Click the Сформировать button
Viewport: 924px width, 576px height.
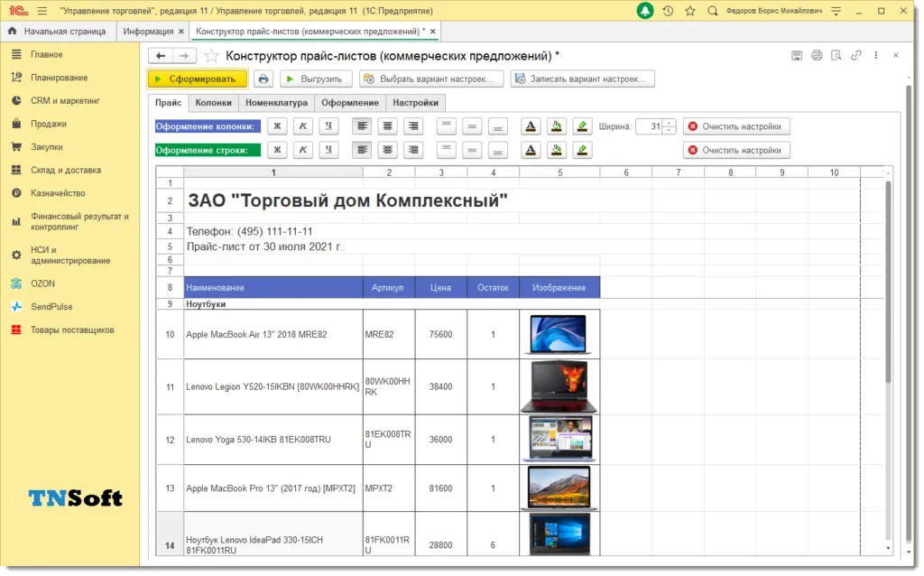click(197, 79)
